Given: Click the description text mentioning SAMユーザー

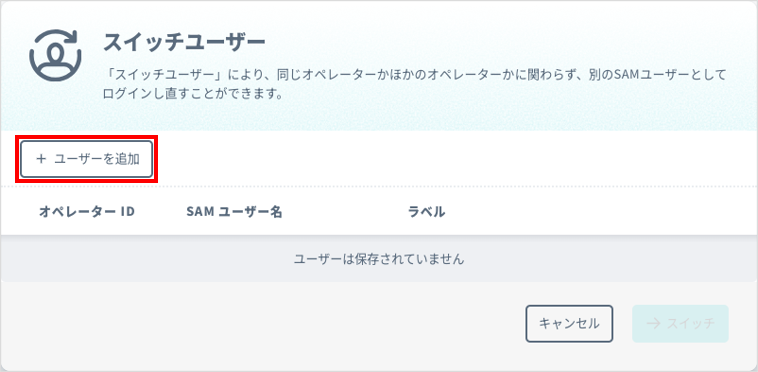Looking at the screenshot, I should click(415, 75).
